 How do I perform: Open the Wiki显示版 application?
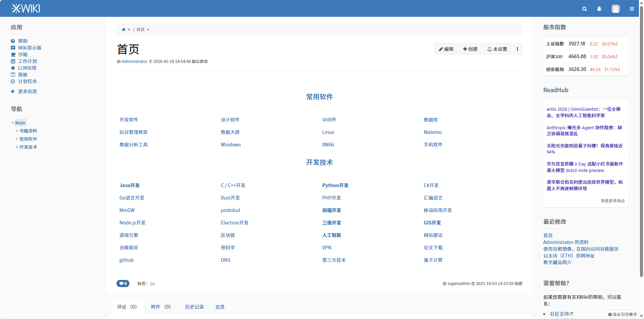pos(30,48)
